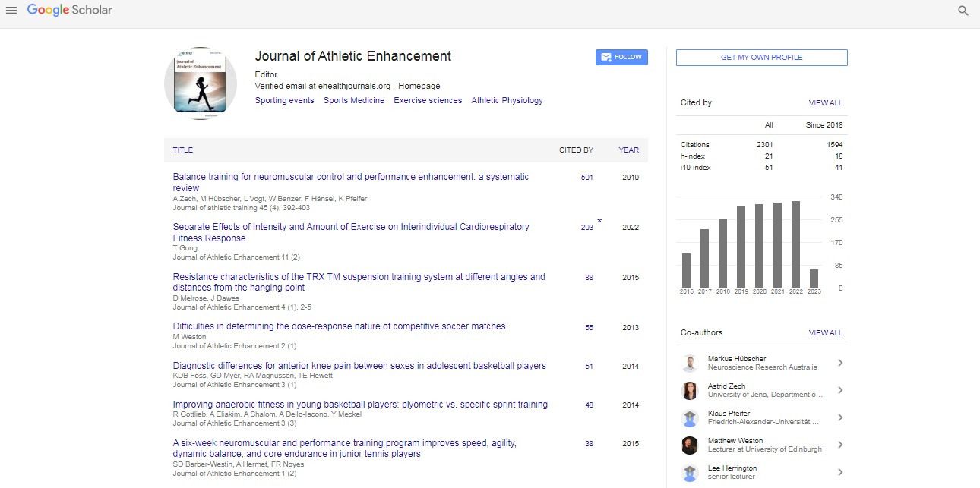Open six-week neuromuscular training program article
Image resolution: width=980 pixels, height=488 pixels.
pyautogui.click(x=344, y=449)
